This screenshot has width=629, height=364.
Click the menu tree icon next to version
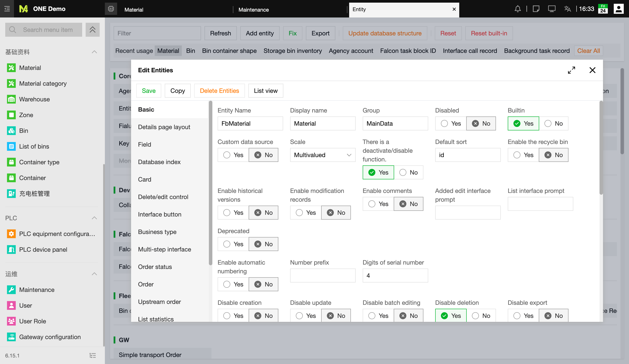pos(93,355)
